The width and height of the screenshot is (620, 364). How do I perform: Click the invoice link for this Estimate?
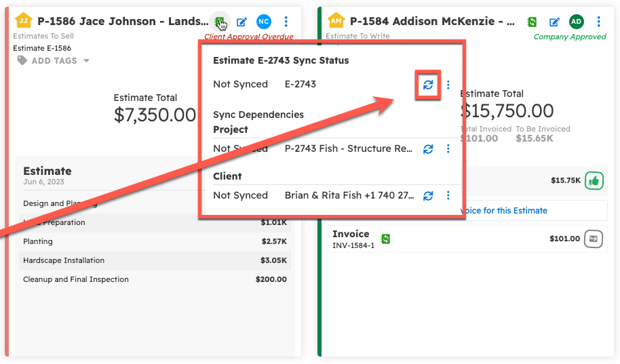click(x=503, y=211)
